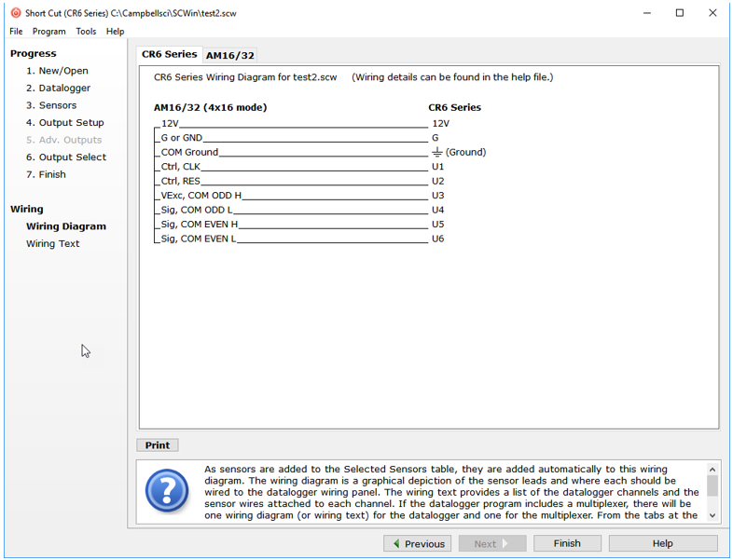The image size is (733, 560).
Task: Click the Print button
Action: pos(158,445)
